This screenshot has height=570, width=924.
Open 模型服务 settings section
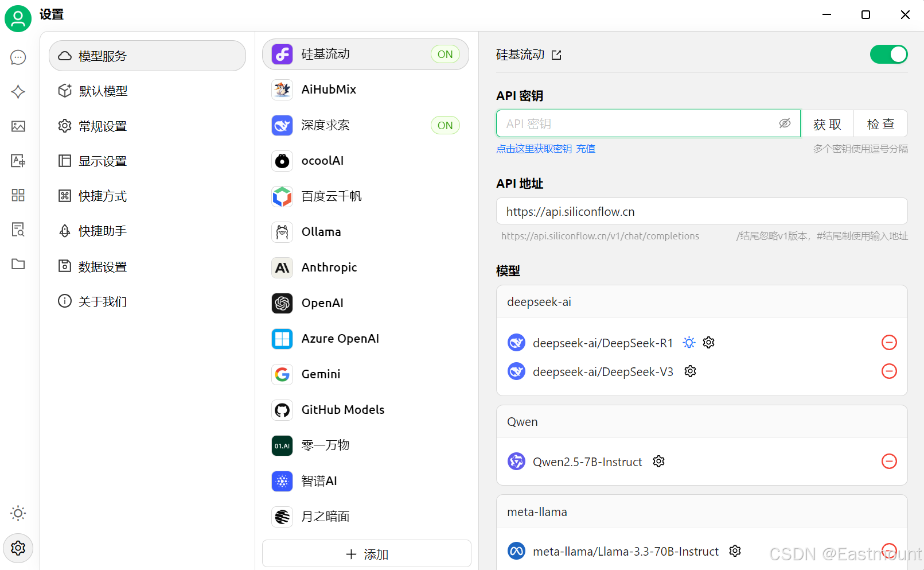tap(147, 56)
